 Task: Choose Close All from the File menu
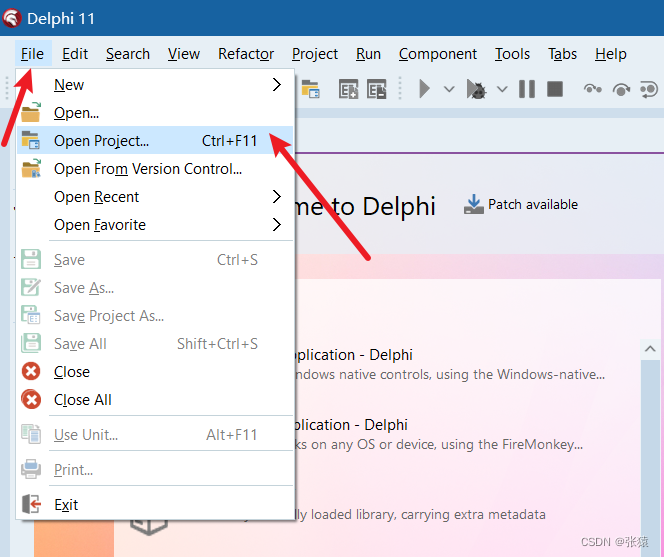point(155,399)
